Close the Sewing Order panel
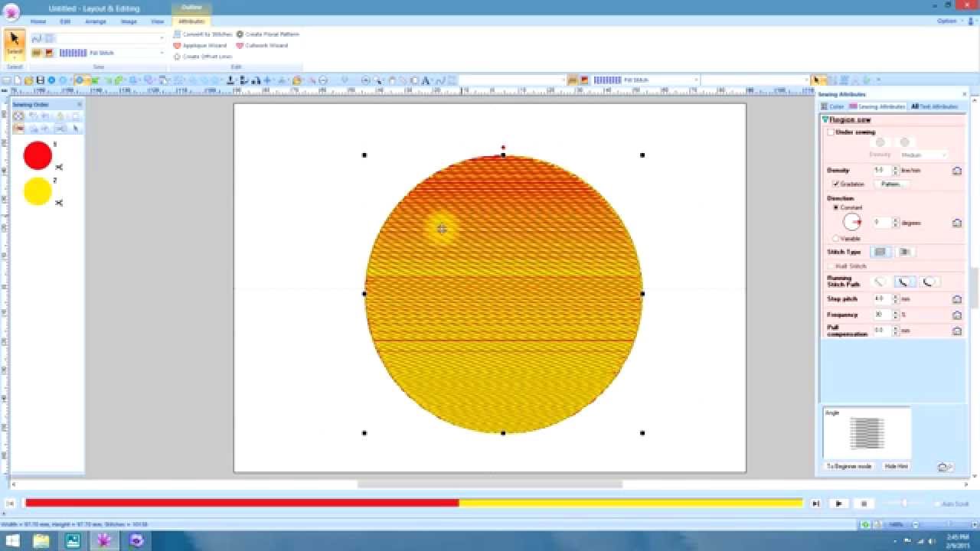The height and width of the screenshot is (551, 980). pos(79,104)
